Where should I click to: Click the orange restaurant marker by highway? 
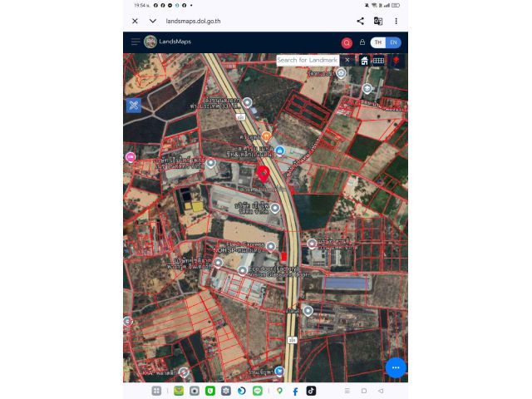point(266,136)
